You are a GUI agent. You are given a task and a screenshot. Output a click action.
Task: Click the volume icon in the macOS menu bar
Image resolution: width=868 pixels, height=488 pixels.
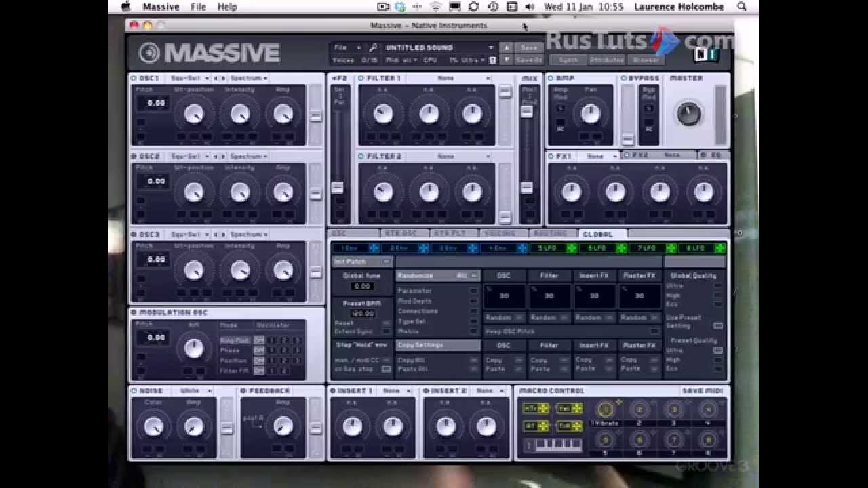tap(530, 7)
